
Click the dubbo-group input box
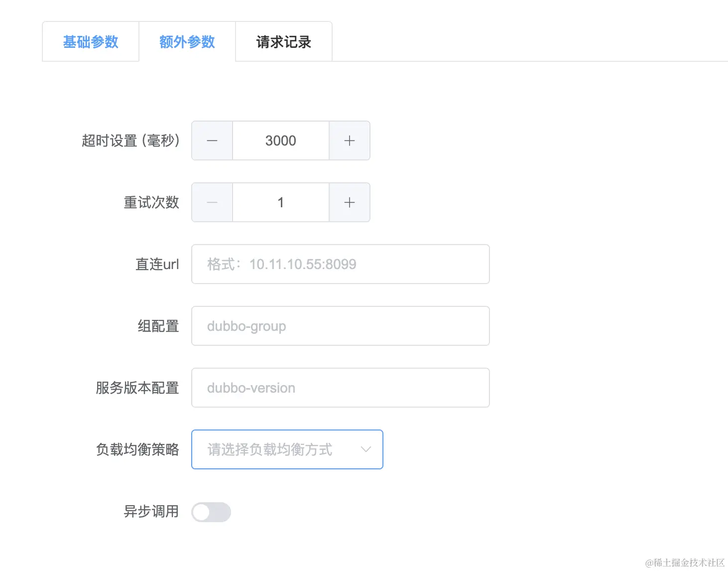[x=340, y=326]
